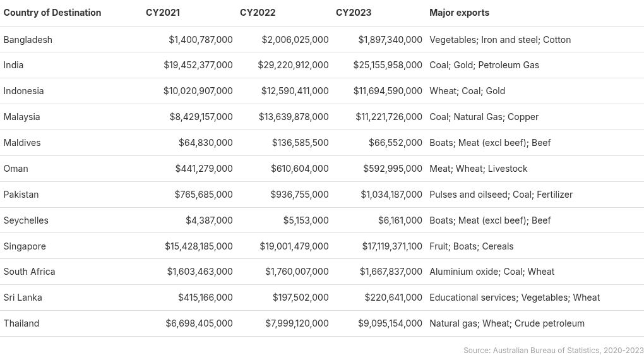
Task: Select the Bangladesh row label
Action: tap(28, 40)
